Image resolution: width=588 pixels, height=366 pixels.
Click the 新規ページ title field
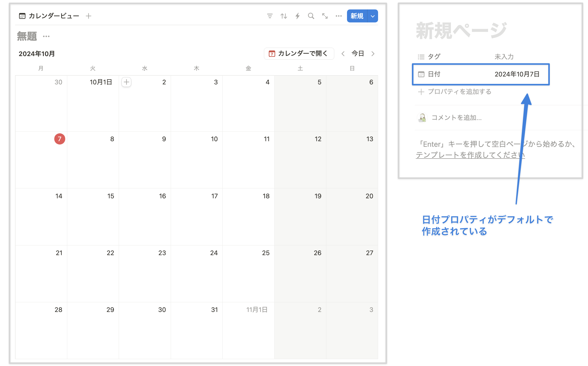(461, 31)
